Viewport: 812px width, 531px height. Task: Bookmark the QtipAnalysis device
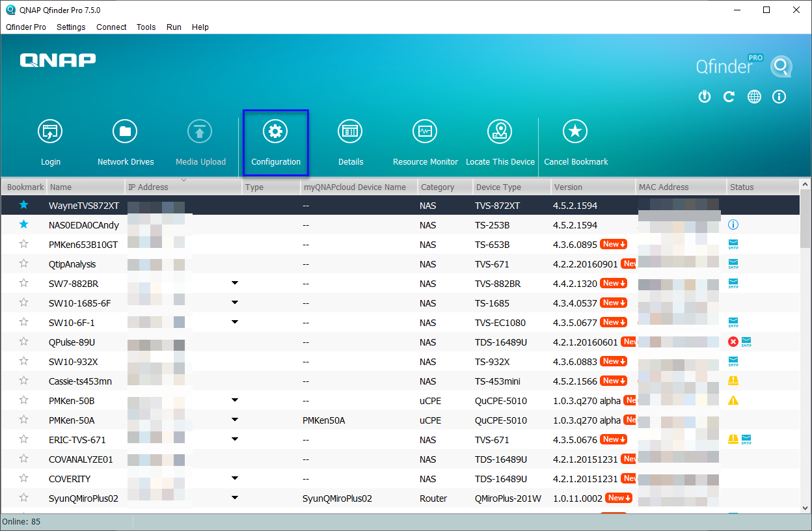(x=24, y=264)
